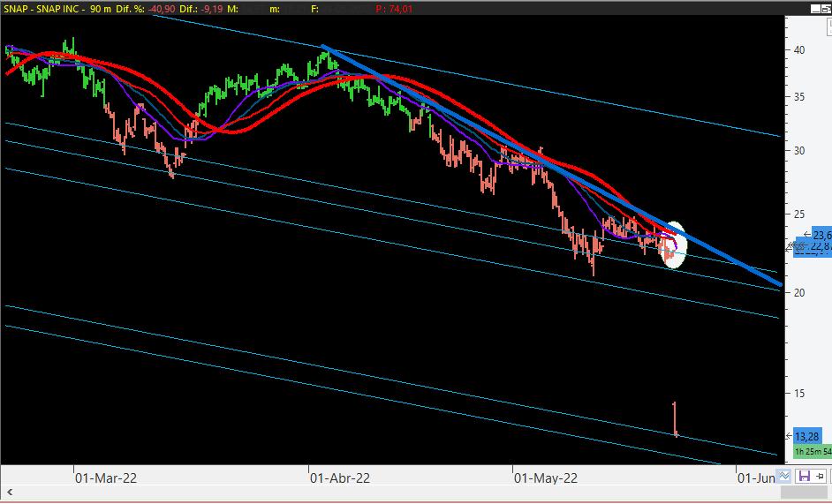Screen dimensions: 832x504
Task: Click the 30 price level on axis
Action: point(798,151)
